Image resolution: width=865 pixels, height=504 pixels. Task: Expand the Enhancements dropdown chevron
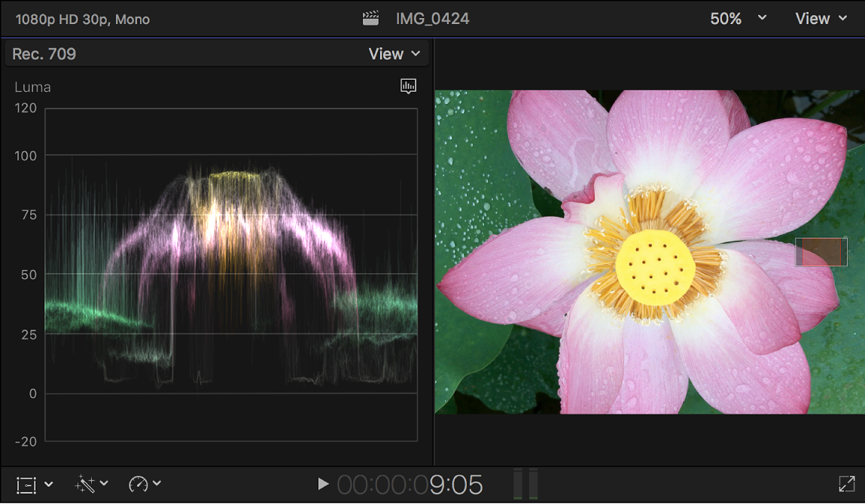[105, 484]
